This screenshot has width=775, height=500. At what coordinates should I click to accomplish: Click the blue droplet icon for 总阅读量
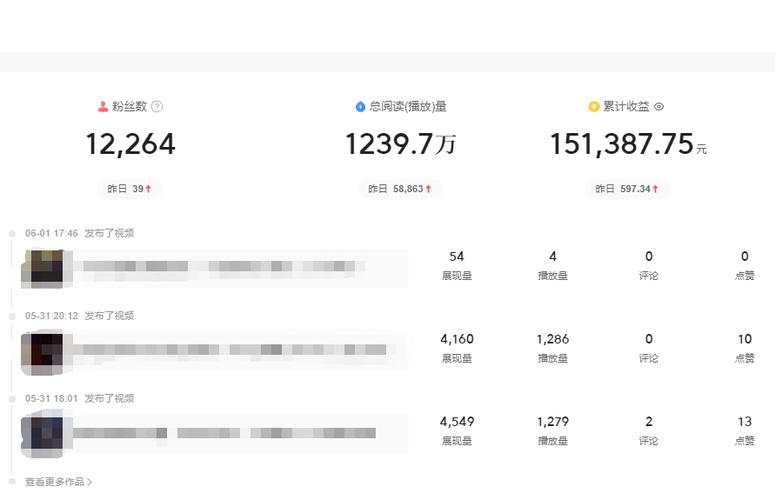pyautogui.click(x=360, y=106)
